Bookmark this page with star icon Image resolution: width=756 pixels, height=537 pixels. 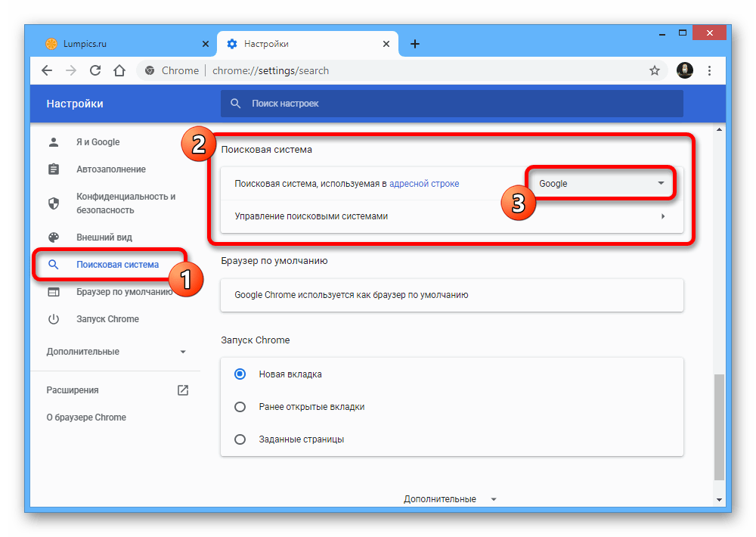coord(655,70)
